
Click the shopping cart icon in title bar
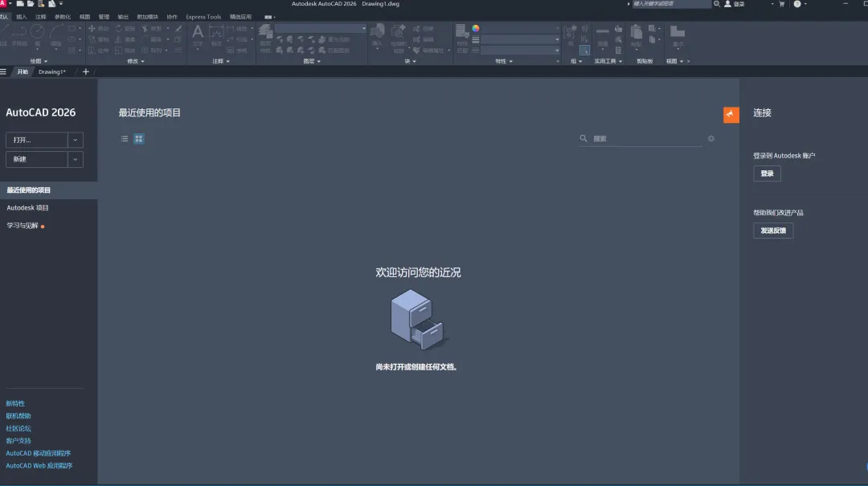point(782,4)
